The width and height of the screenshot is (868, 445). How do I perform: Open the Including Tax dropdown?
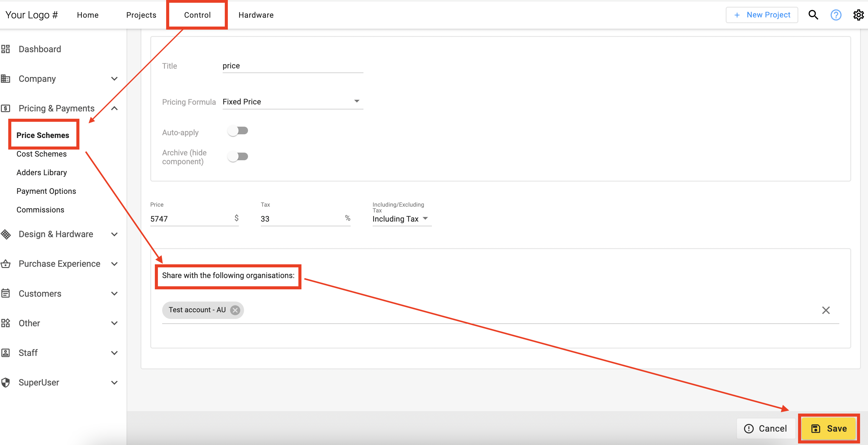point(402,219)
